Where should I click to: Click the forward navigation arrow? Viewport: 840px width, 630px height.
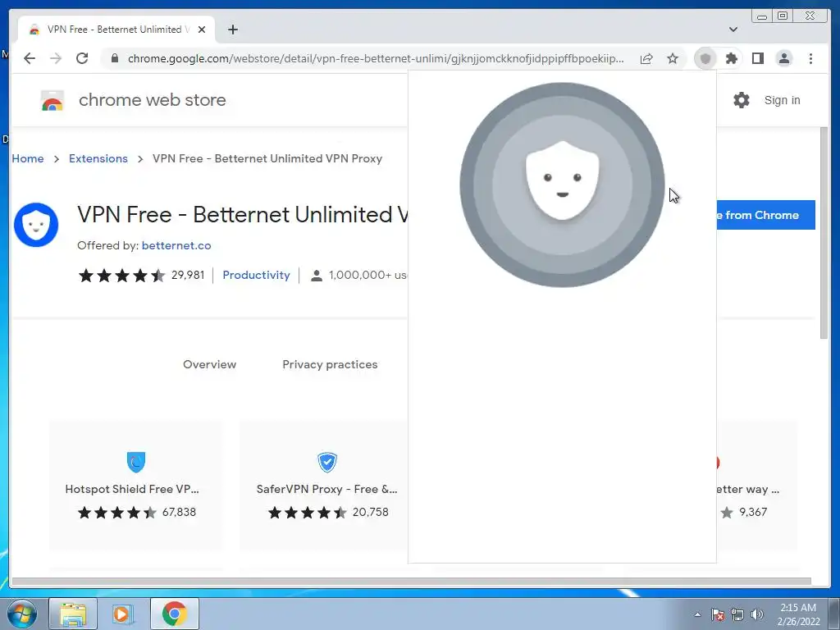pyautogui.click(x=56, y=58)
